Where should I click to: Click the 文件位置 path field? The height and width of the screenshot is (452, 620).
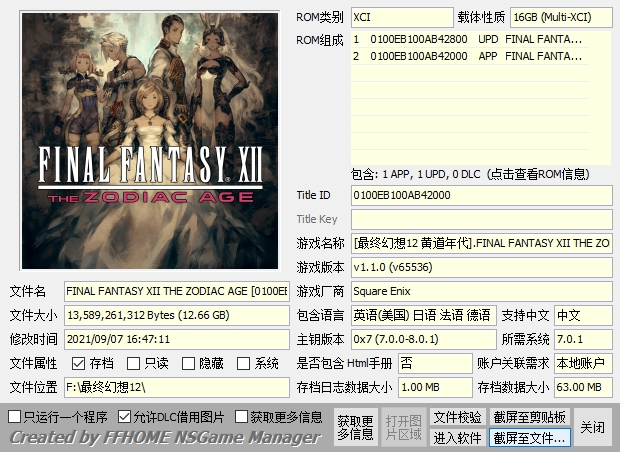click(177, 387)
